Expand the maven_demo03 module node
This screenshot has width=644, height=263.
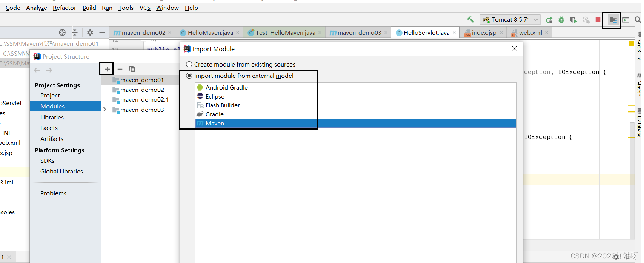pyautogui.click(x=105, y=110)
